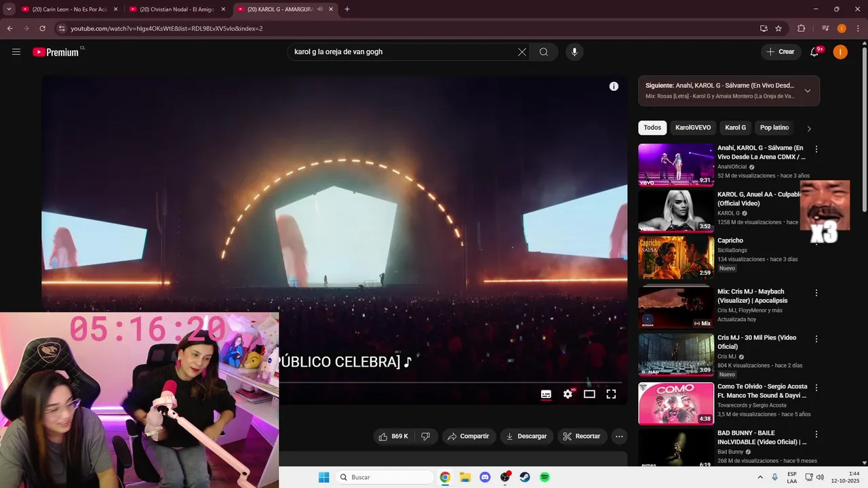Show video info card icon
Screen dimensions: 868x488
pyautogui.click(x=614, y=86)
